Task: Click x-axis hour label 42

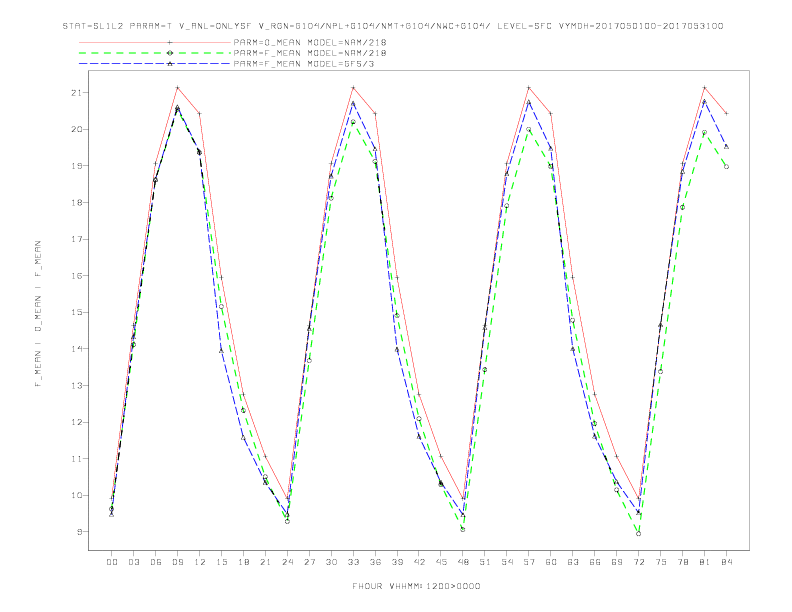Action: 419,562
